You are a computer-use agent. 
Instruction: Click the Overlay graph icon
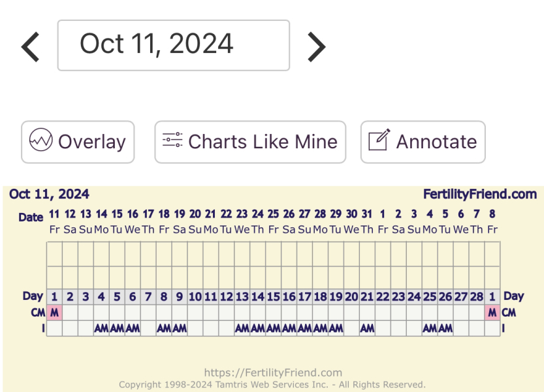point(41,141)
